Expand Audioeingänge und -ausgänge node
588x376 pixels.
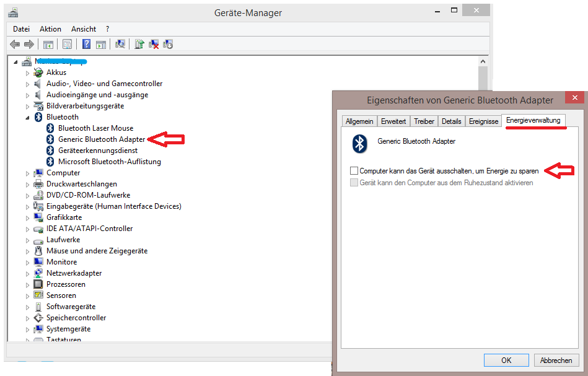[27, 95]
